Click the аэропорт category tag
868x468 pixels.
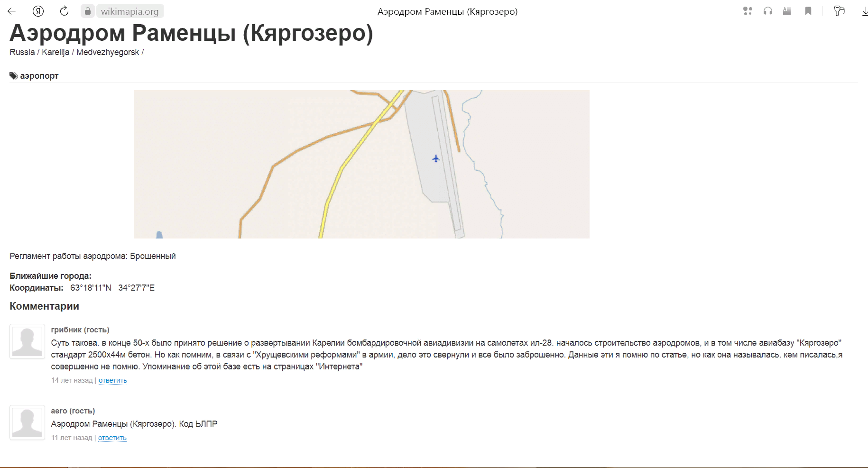point(39,76)
